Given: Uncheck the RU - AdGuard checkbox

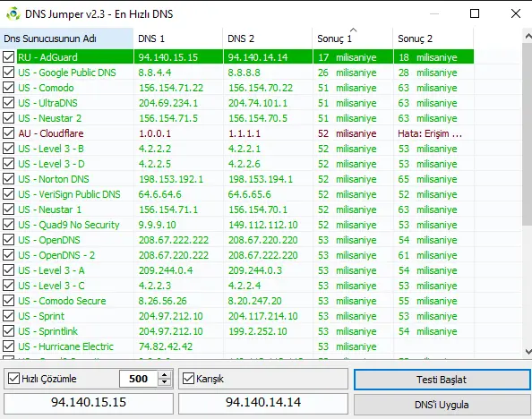Looking at the screenshot, I should (x=8, y=57).
